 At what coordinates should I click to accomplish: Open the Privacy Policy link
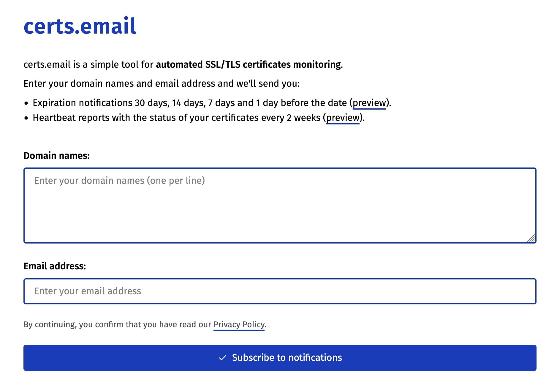coord(239,324)
